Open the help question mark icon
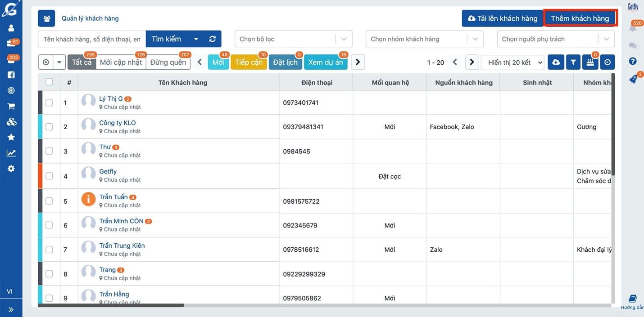Screen dimensions: 644x317 (x=633, y=61)
